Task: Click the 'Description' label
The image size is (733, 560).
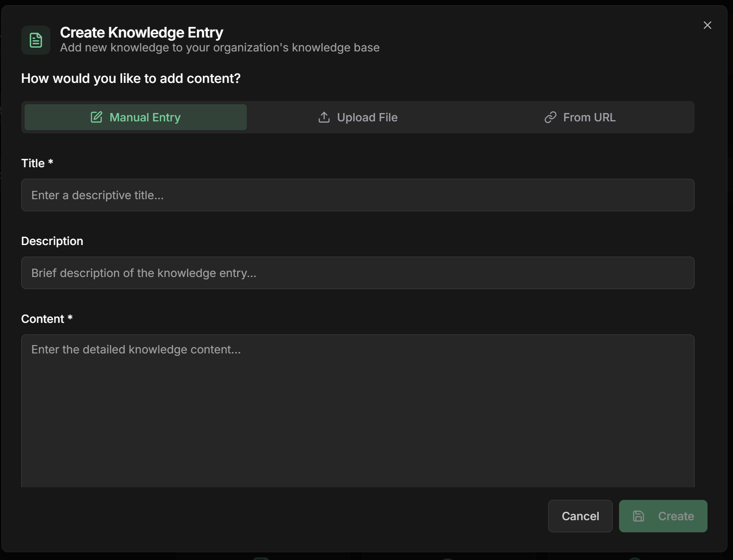Action: tap(52, 241)
